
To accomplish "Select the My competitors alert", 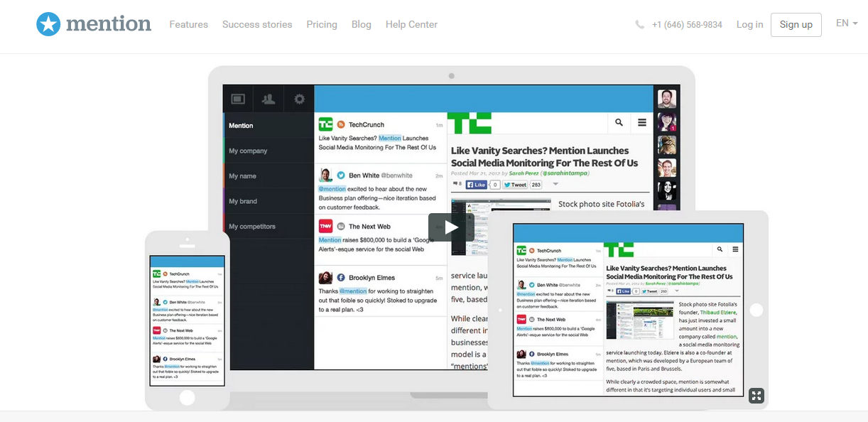I will 268,227.
